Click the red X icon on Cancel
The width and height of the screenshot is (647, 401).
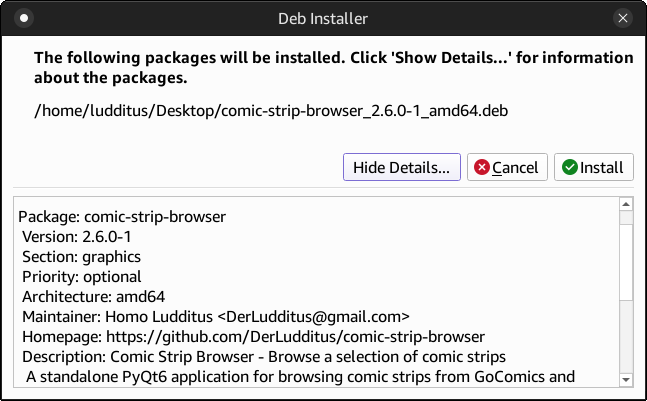pos(482,167)
